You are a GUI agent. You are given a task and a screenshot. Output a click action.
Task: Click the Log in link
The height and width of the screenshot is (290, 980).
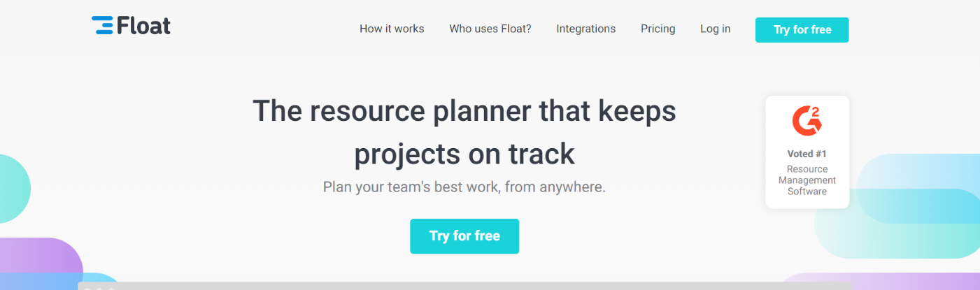pyautogui.click(x=716, y=29)
